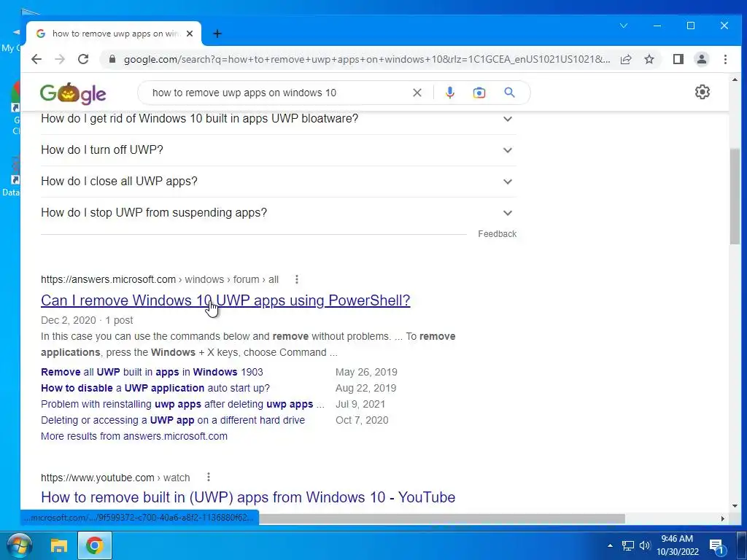Click 'https://answers.microsoft.com' breadcrumb text
Viewport: 747px width, 560px height.
pyautogui.click(x=108, y=279)
